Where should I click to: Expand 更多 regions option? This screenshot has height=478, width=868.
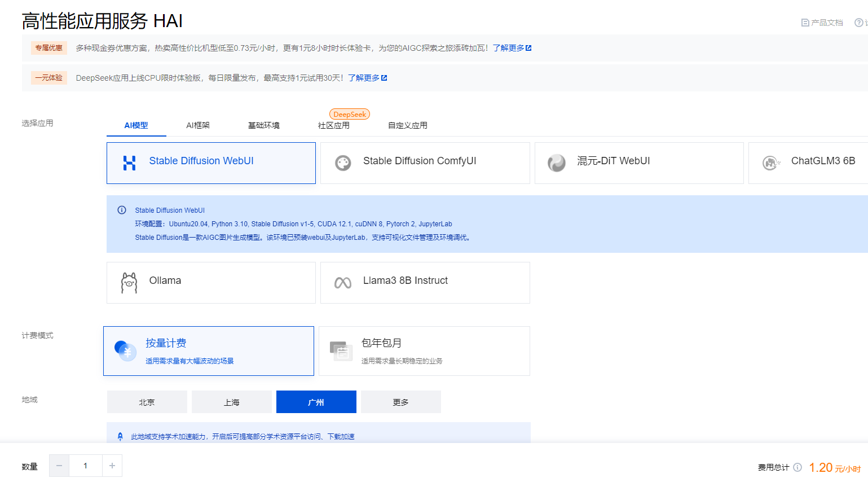click(401, 402)
